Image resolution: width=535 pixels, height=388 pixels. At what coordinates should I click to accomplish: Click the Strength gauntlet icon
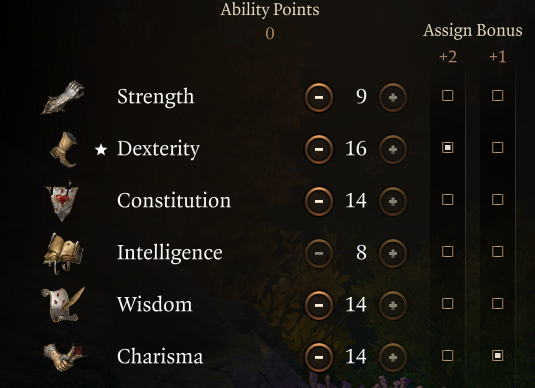point(63,97)
